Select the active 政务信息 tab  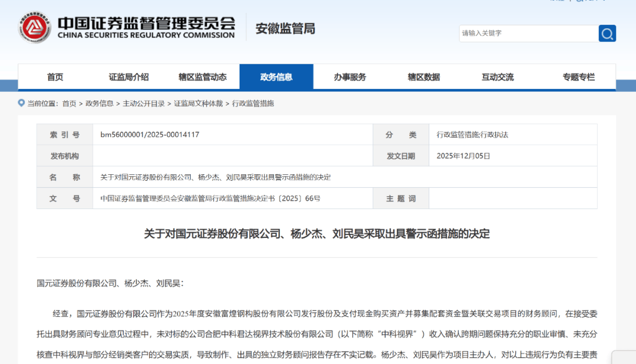pyautogui.click(x=276, y=77)
